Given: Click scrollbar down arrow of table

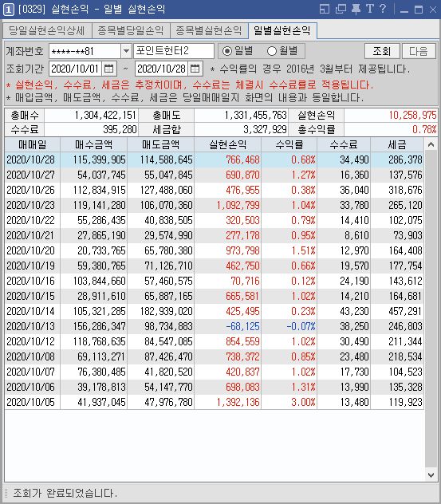Looking at the screenshot, I should click(431, 474).
